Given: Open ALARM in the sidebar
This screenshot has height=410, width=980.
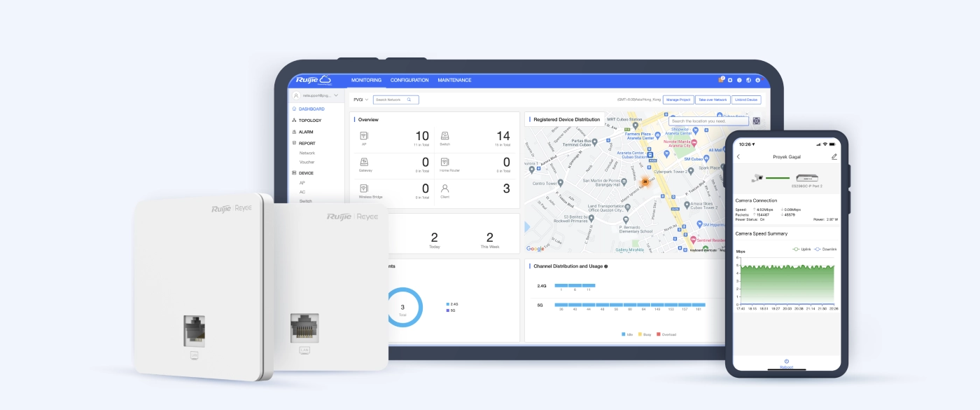Looking at the screenshot, I should pos(306,132).
